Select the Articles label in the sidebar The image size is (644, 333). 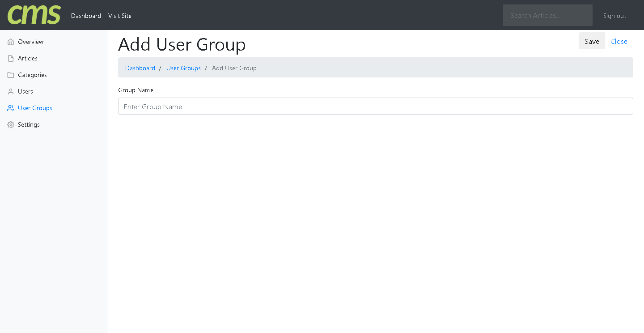[28, 58]
